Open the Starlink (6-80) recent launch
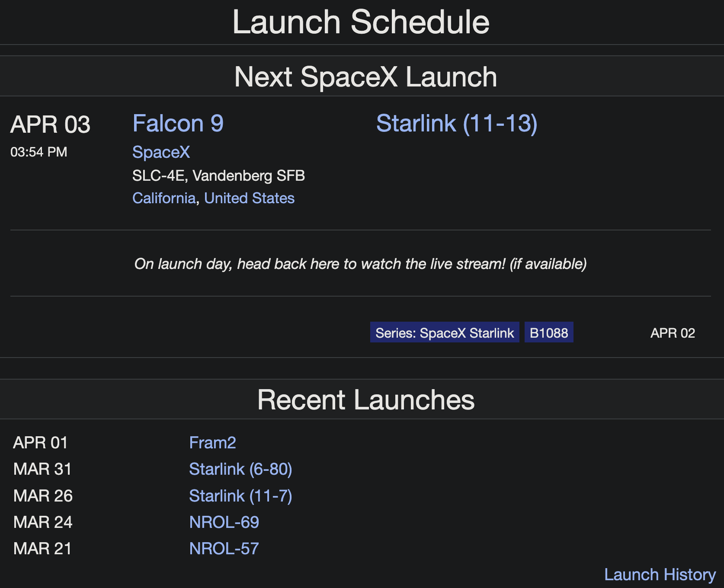The width and height of the screenshot is (724, 588). click(240, 469)
